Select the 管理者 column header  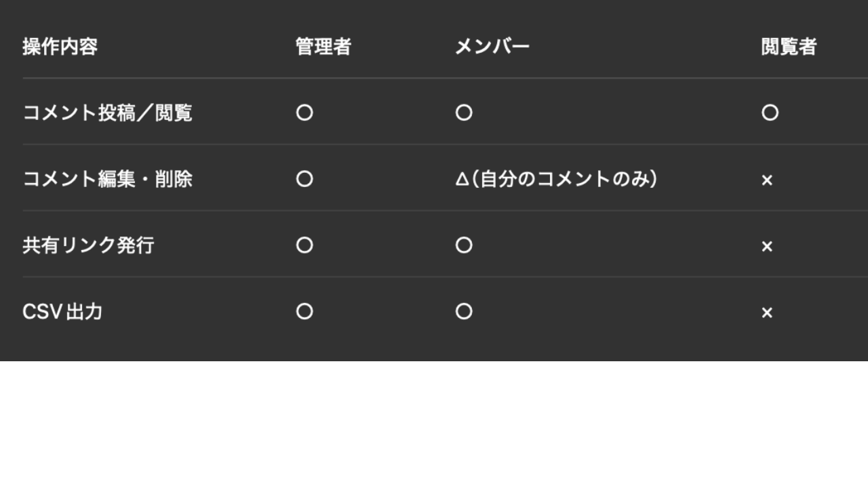coord(323,47)
